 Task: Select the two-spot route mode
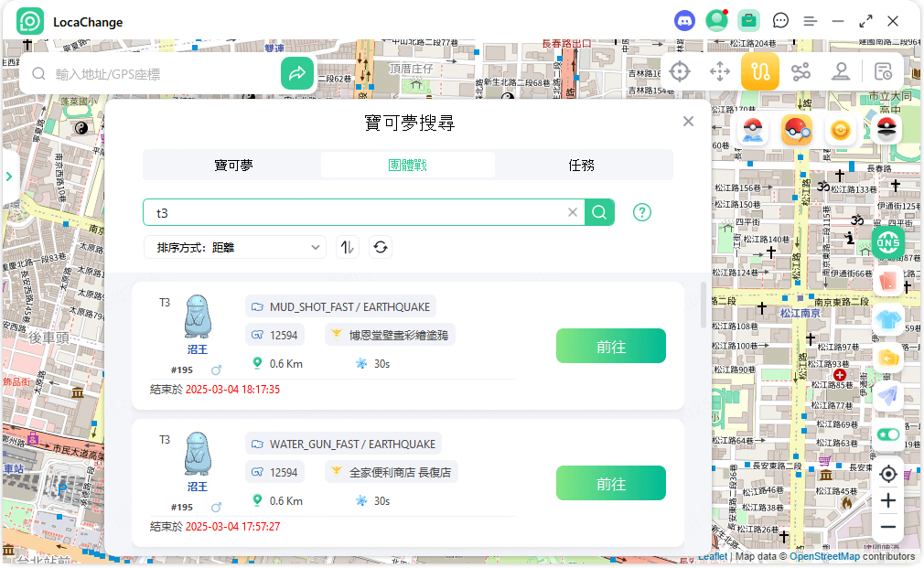pyautogui.click(x=760, y=72)
